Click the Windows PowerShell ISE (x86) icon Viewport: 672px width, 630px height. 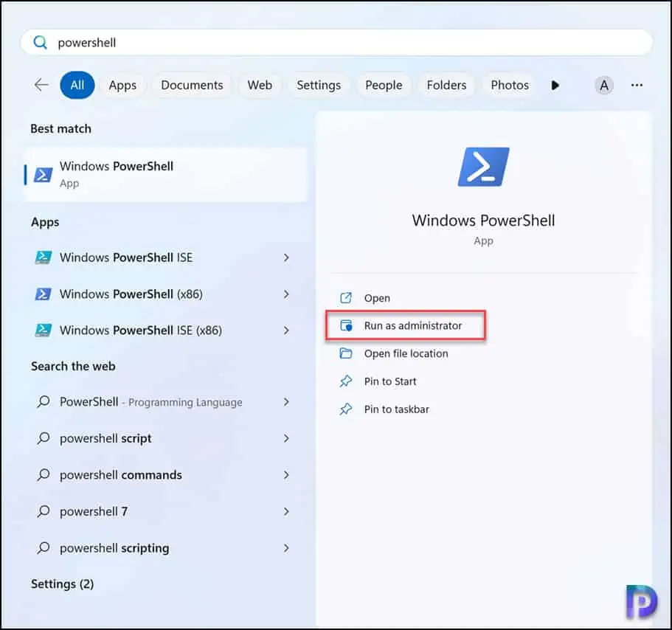[43, 330]
